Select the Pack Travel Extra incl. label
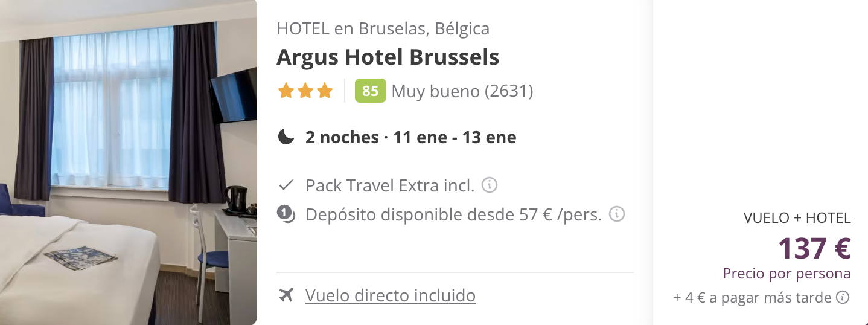 [391, 185]
